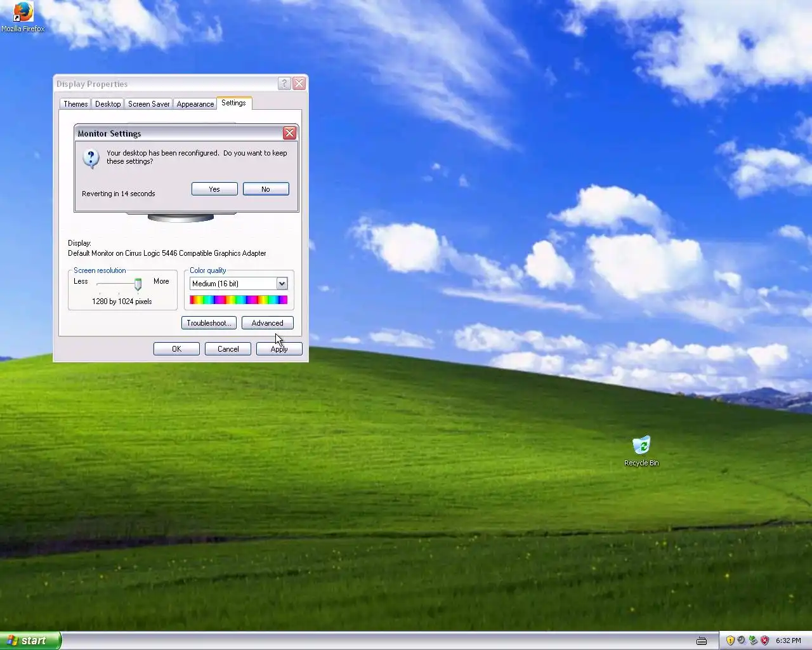Select the Recycle Bin desktop icon
Screen dimensions: 812x650
(x=641, y=451)
